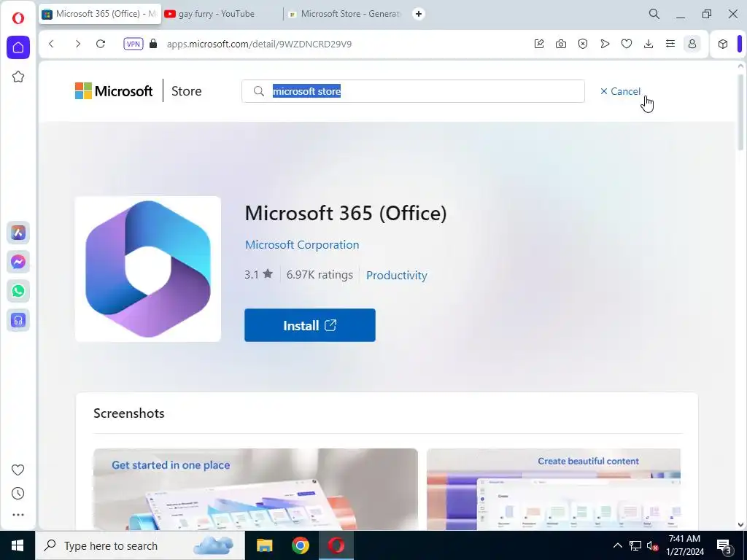Open WhatsApp in the Opera sidebar
This screenshot has width=747, height=560.
18,291
